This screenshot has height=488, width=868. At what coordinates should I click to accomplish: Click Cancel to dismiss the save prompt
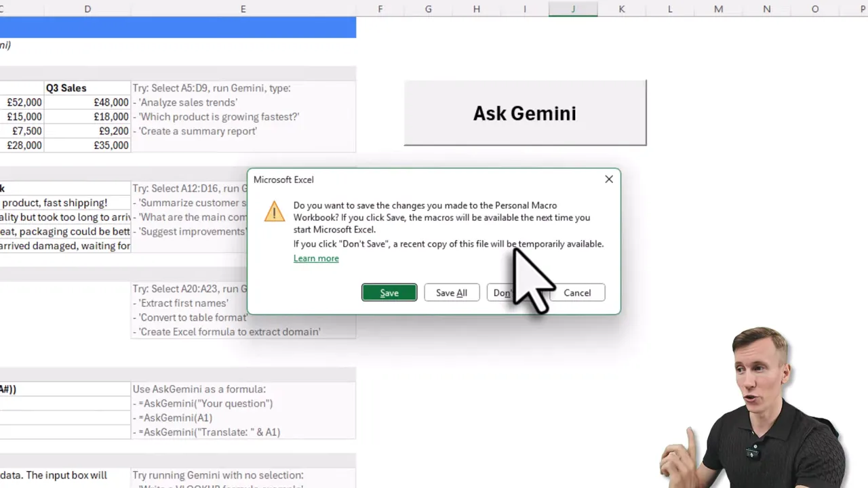[x=577, y=292]
